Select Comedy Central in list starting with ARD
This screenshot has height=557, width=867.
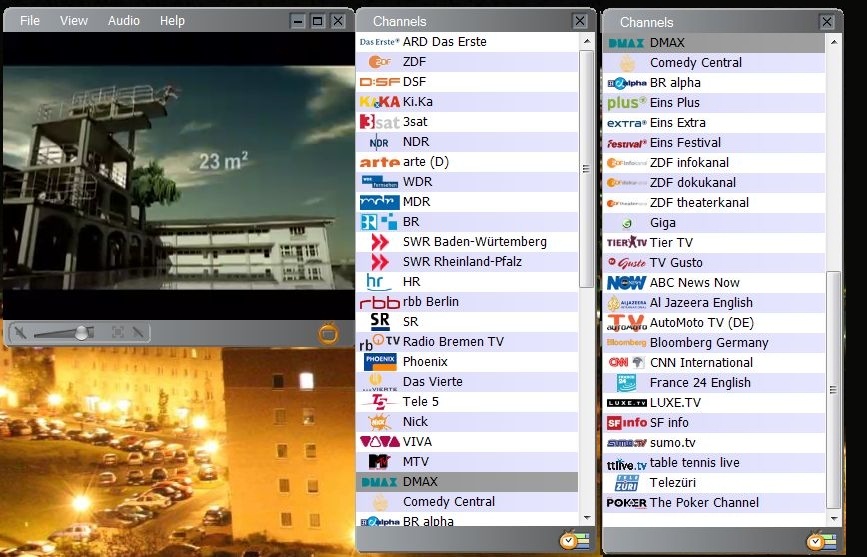tap(467, 502)
